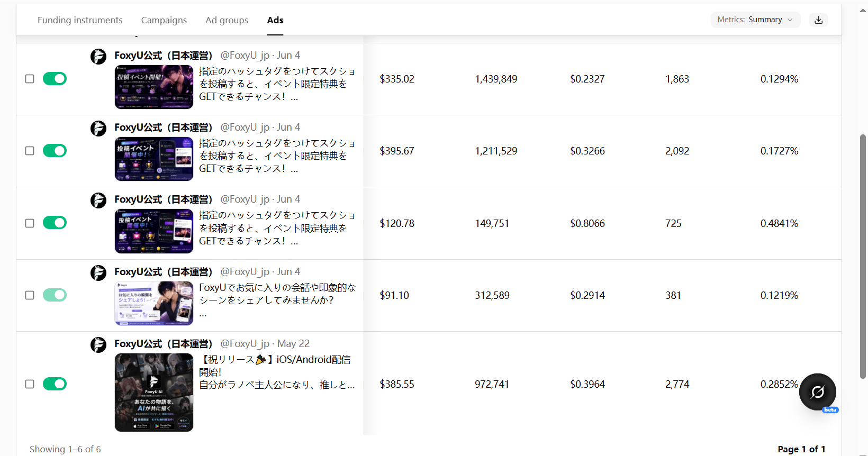Click the 2,092 results value
868x456 pixels.
[x=677, y=151]
